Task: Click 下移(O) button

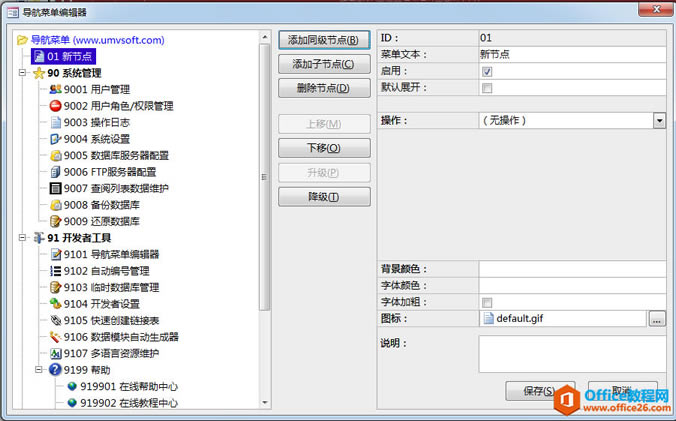Action: [324, 148]
